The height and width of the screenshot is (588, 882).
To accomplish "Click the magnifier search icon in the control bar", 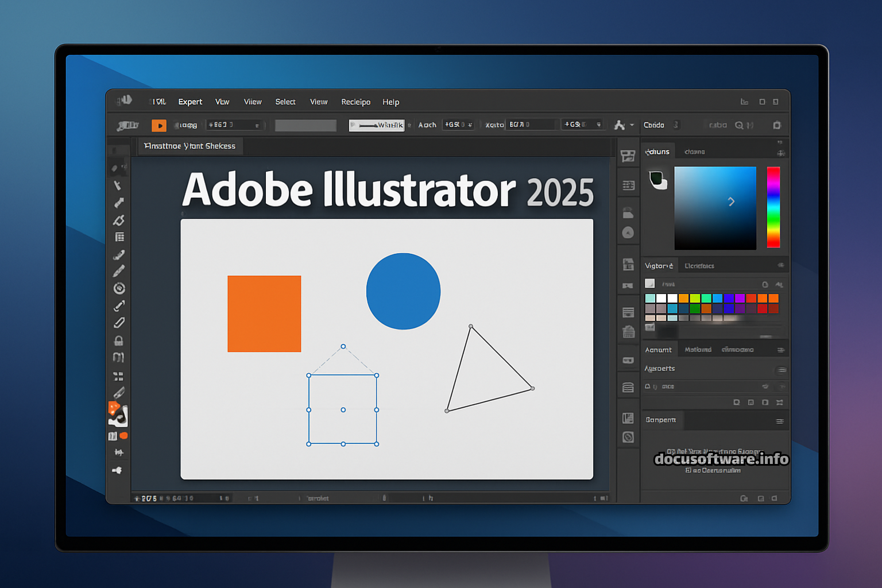I will point(739,125).
